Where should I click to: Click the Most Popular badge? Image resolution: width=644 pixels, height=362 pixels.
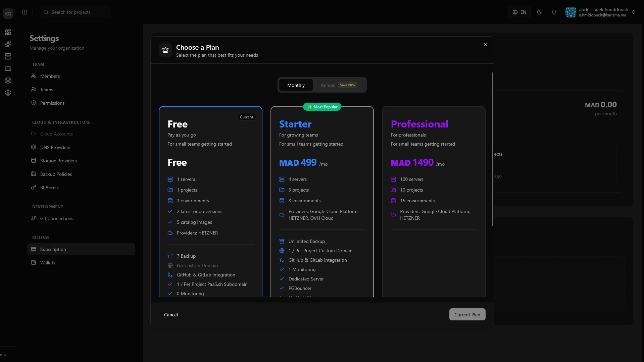tap(322, 107)
